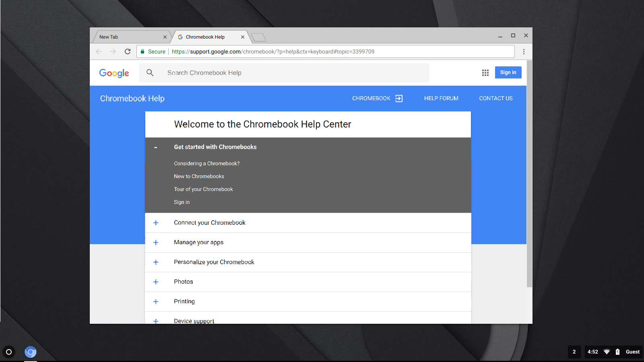Open the CHROMEBOOK nav link
This screenshot has height=362, width=644.
[x=371, y=99]
